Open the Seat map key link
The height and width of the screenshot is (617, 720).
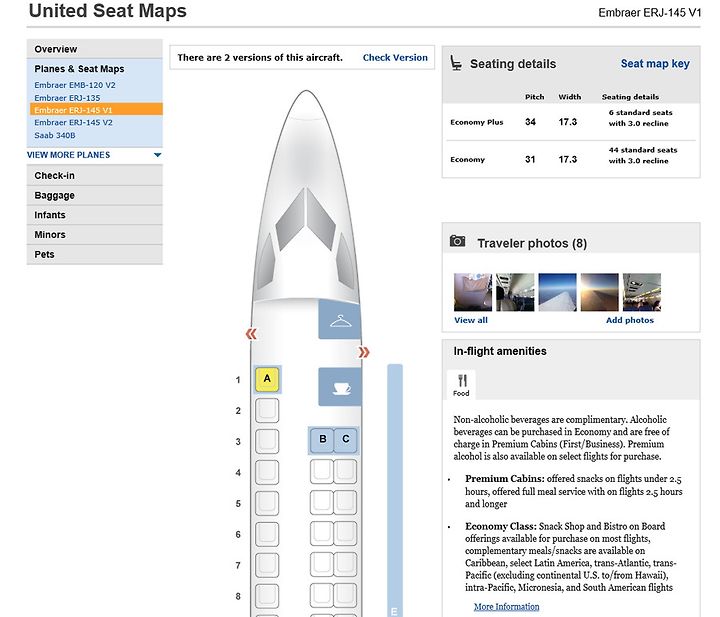click(x=655, y=63)
